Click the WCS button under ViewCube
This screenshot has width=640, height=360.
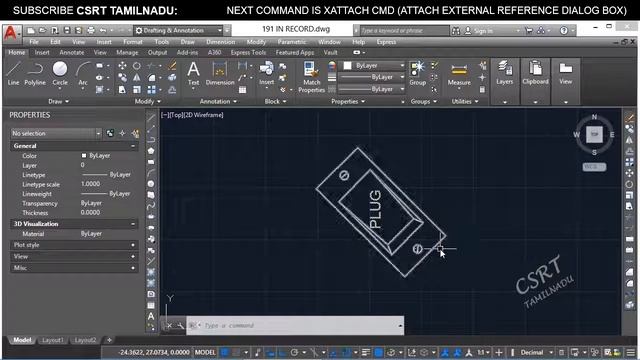(594, 167)
